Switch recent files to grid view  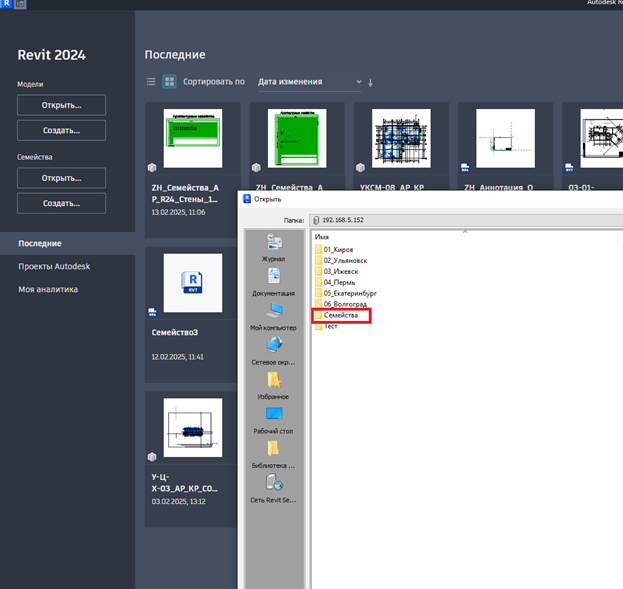169,82
